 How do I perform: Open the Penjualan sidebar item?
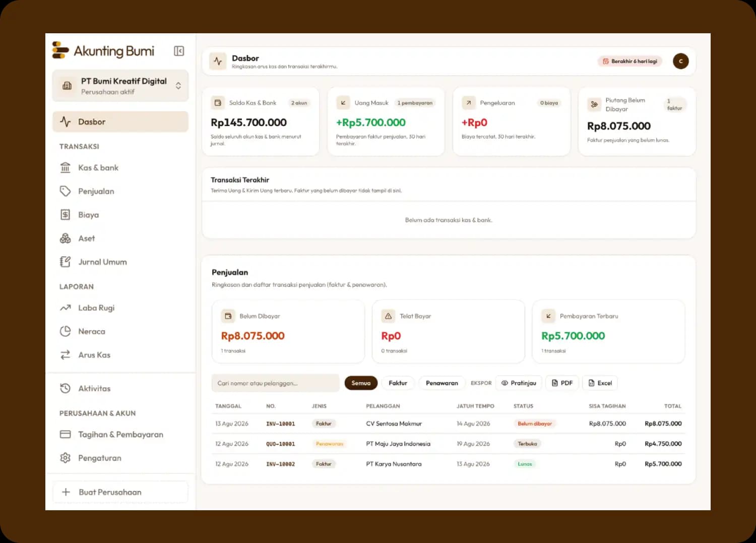click(120, 191)
